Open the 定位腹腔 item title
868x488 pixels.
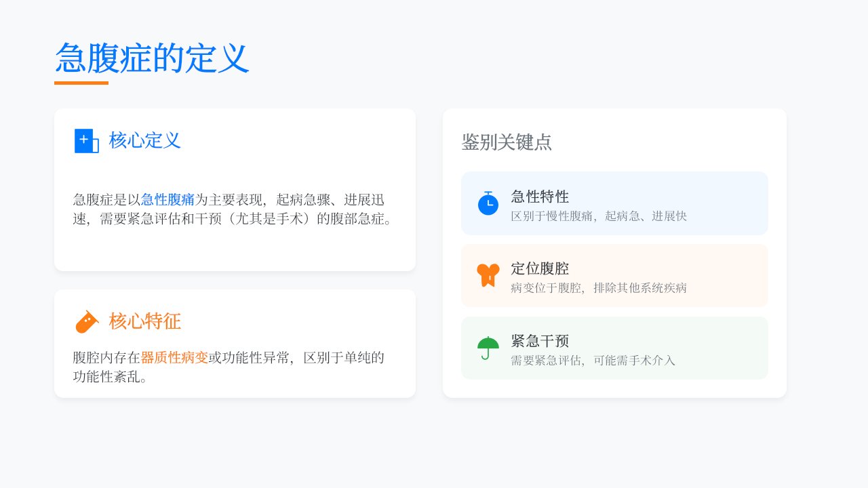click(x=540, y=268)
